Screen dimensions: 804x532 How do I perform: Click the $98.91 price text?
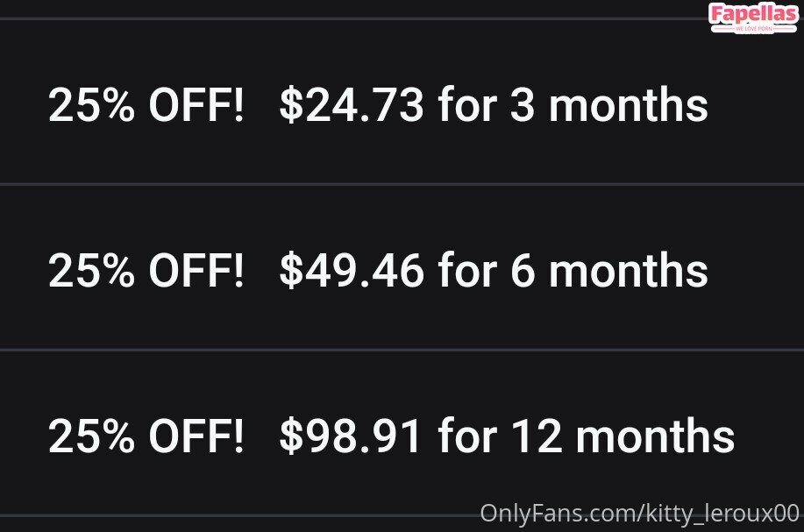351,436
